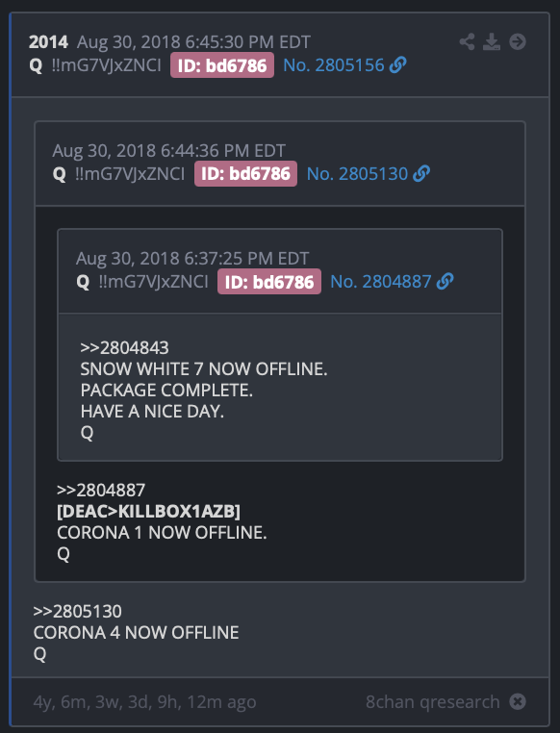Viewport: 560px width, 733px height.
Task: Open link No. 2805156
Action: coord(334,65)
